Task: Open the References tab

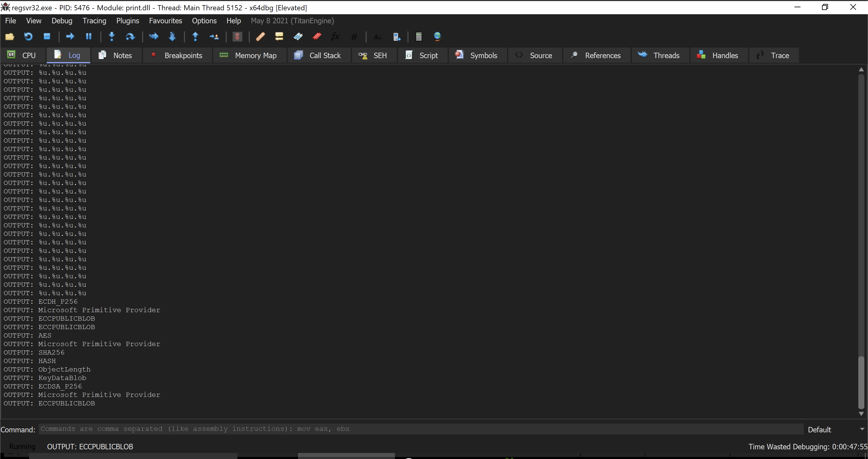Action: coord(597,56)
